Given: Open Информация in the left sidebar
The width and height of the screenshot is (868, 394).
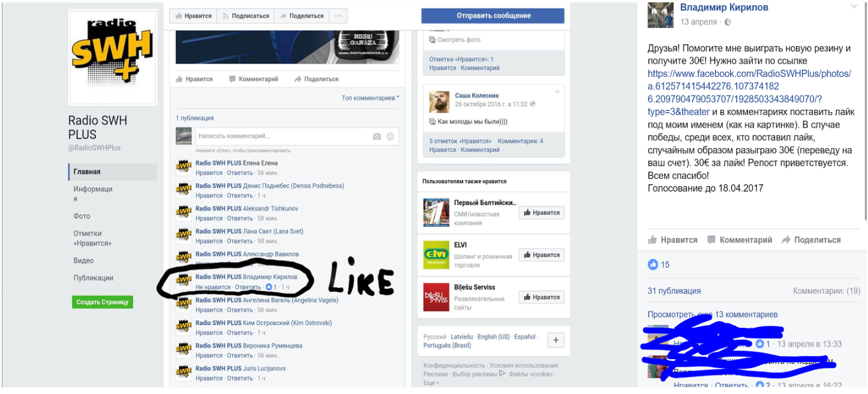Looking at the screenshot, I should [93, 194].
